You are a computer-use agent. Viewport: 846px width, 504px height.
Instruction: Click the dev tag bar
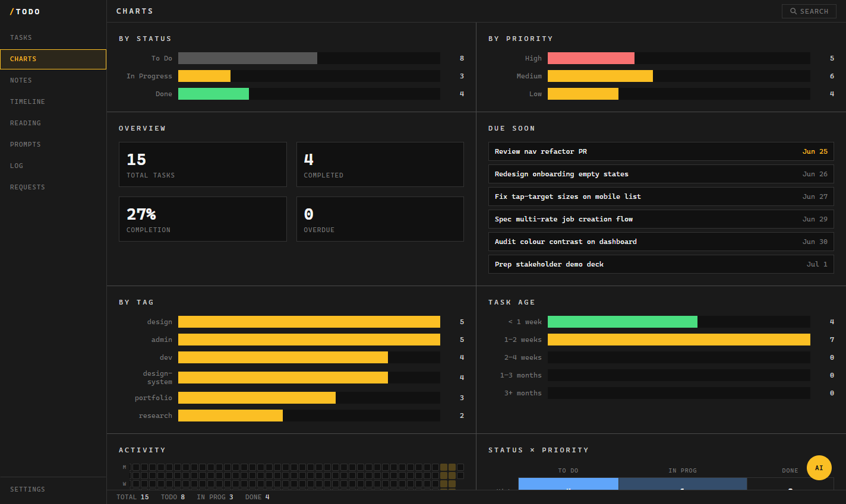(x=283, y=357)
